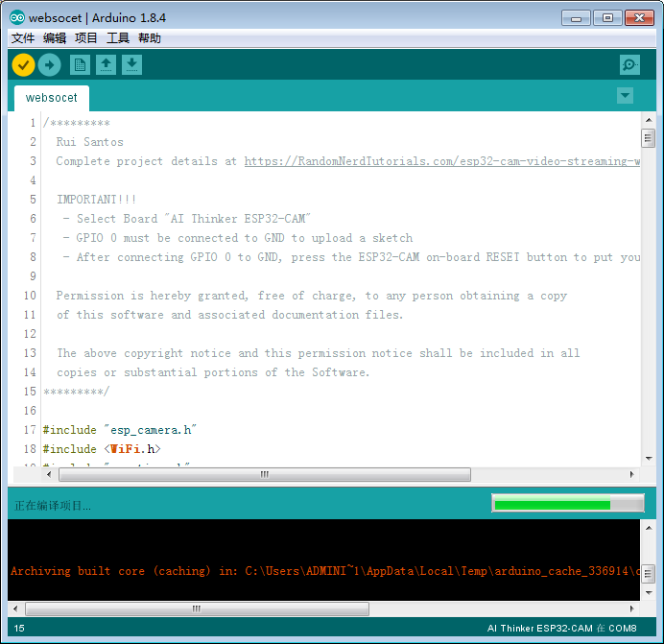Click the closing comment asterisks on line 15
Image resolution: width=664 pixels, height=644 pixels.
click(x=76, y=392)
